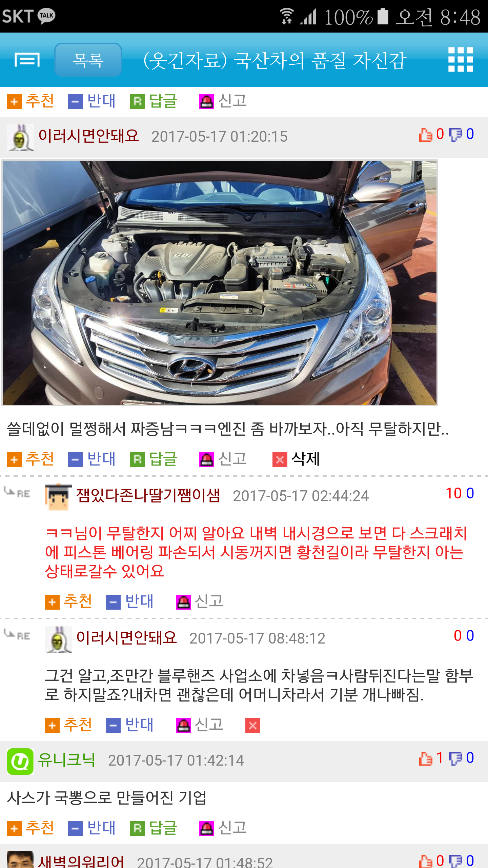Tap the 목록 list button
Viewport: 488px width, 868px height.
click(x=88, y=60)
